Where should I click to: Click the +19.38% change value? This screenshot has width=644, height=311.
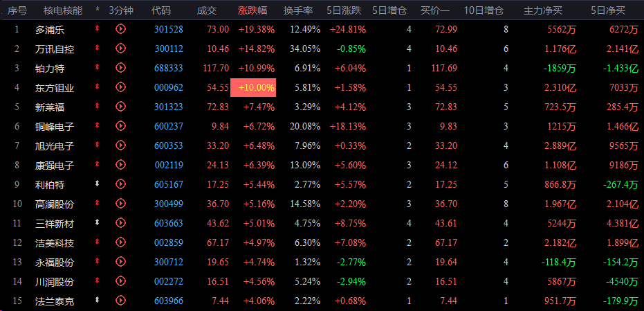pyautogui.click(x=256, y=29)
